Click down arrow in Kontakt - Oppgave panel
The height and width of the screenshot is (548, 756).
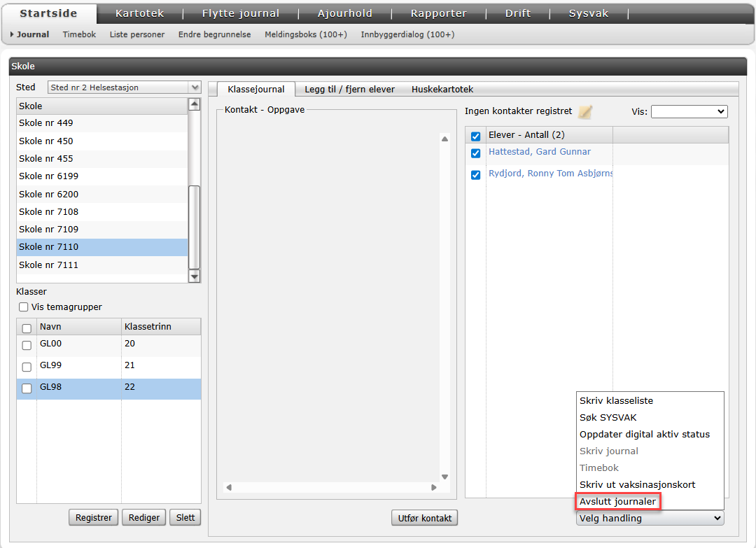[444, 477]
